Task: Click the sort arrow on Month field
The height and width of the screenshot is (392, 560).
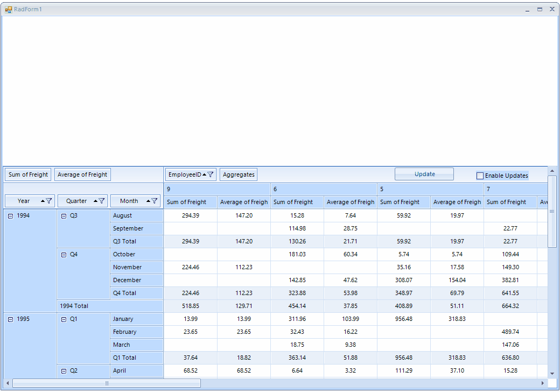Action: click(149, 201)
